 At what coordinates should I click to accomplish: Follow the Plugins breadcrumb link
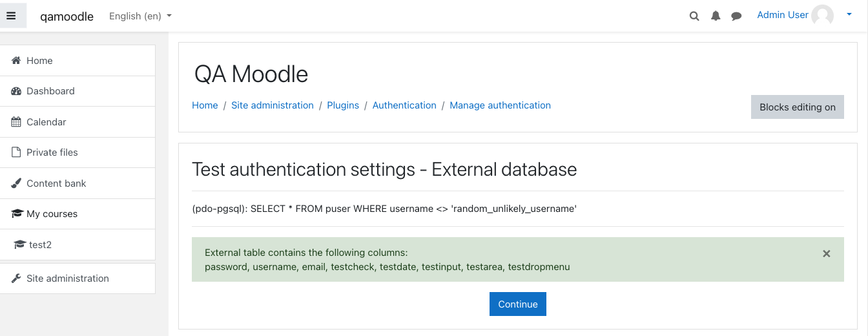coord(343,105)
